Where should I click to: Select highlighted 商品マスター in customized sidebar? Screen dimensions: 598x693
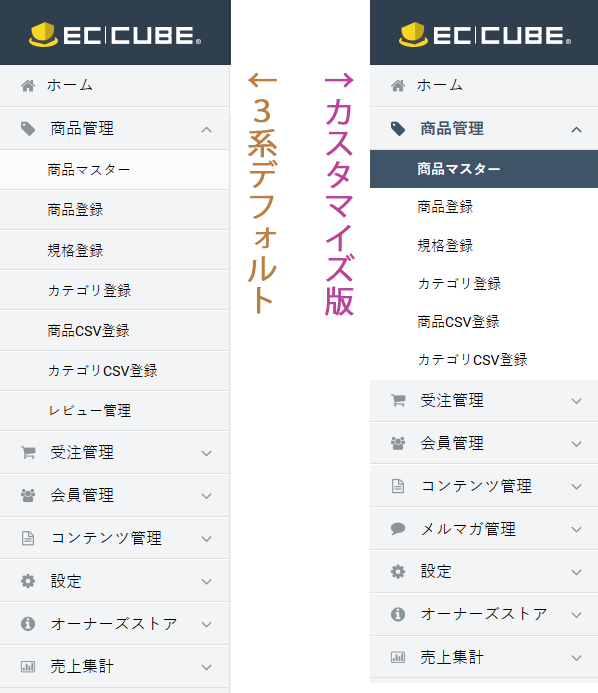pyautogui.click(x=484, y=169)
